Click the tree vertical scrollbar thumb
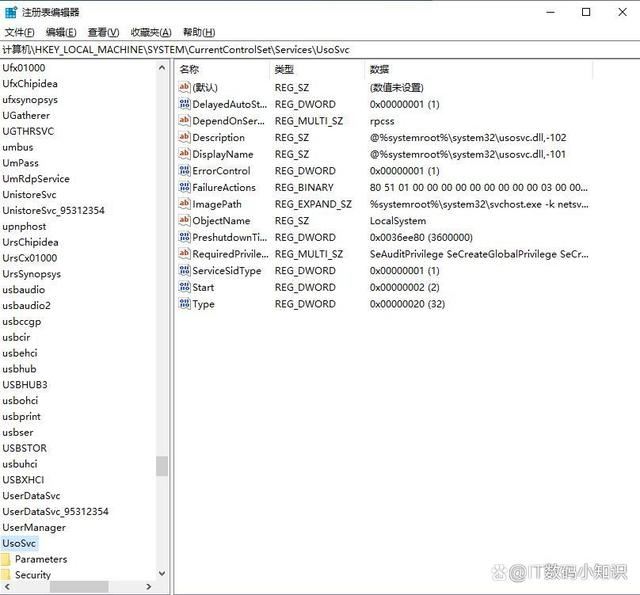 (x=162, y=466)
